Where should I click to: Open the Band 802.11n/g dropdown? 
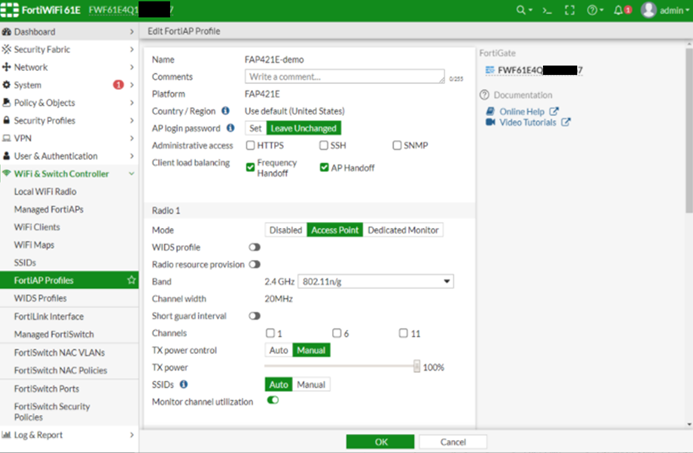coord(376,282)
